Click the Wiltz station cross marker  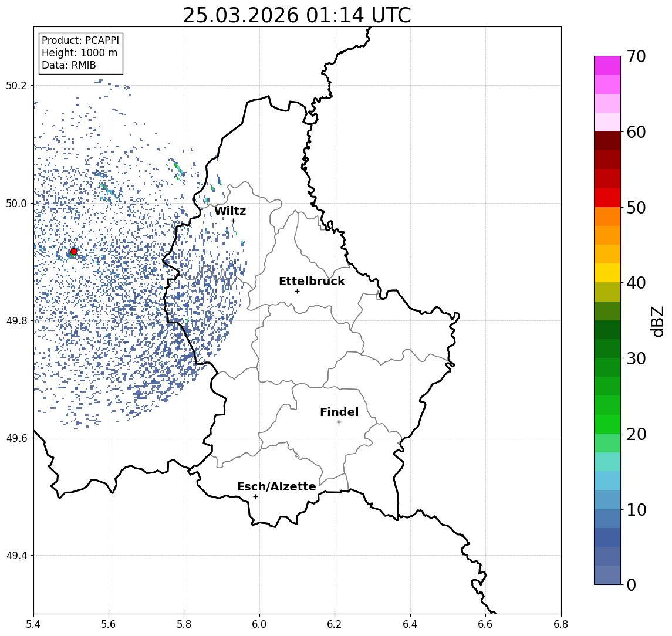pos(233,221)
